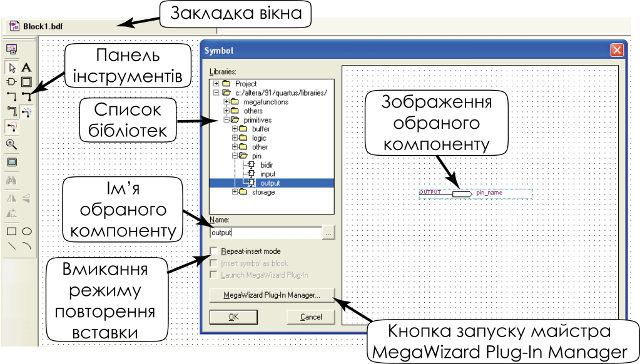Select the Rectangle drawing tool
This screenshot has height=364, width=640.
11,231
